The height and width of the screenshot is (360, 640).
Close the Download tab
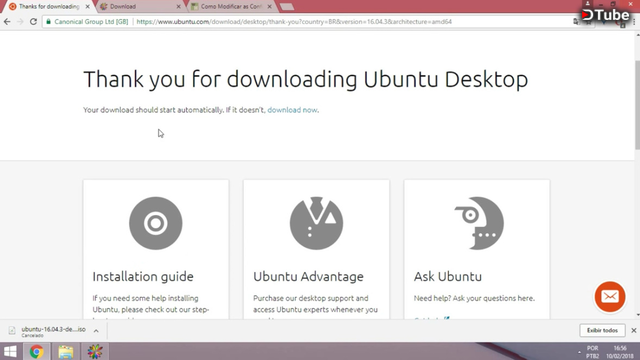point(178,7)
